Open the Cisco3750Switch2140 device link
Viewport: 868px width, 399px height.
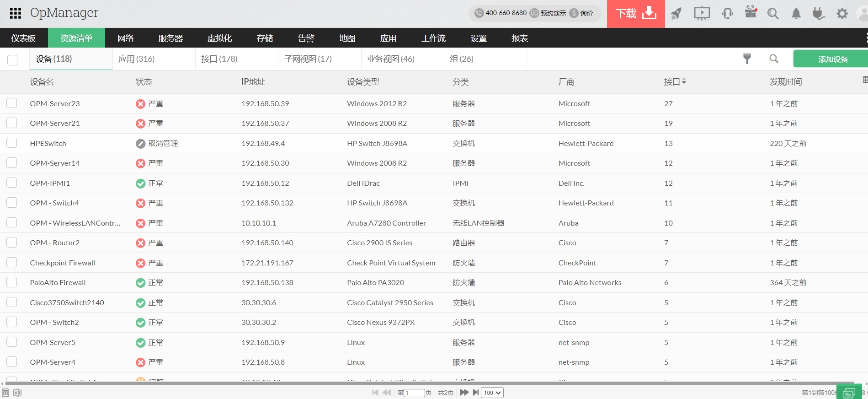[x=67, y=302]
